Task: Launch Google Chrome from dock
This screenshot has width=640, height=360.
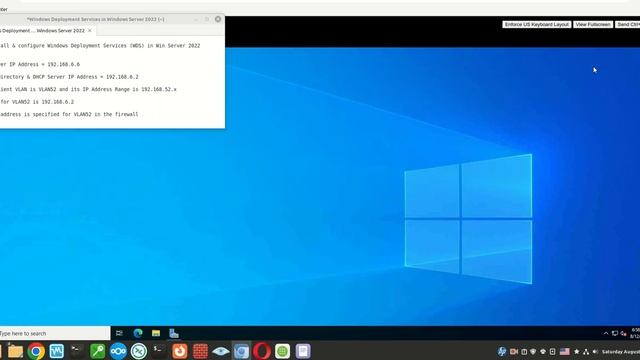Action: [x=36, y=351]
